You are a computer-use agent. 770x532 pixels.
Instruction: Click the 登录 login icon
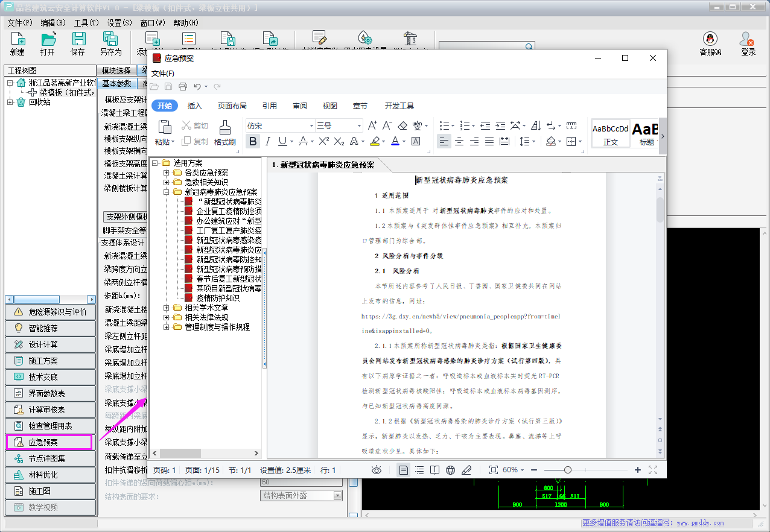click(748, 39)
